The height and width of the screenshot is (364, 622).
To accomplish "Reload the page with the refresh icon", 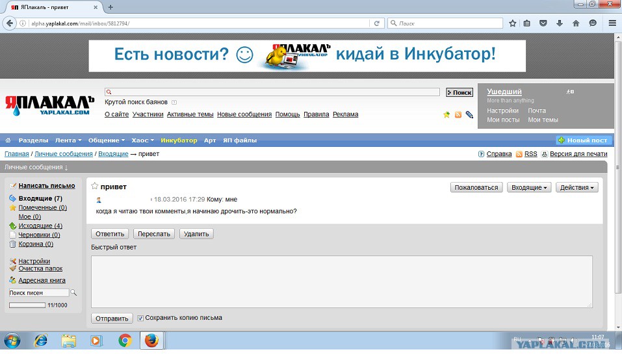I will [x=376, y=23].
